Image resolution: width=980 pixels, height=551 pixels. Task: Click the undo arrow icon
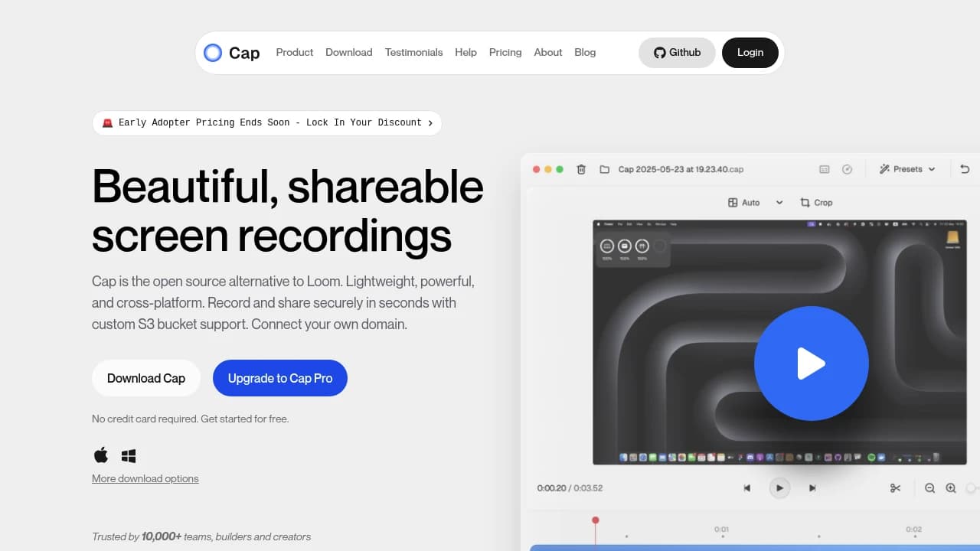pyautogui.click(x=965, y=169)
